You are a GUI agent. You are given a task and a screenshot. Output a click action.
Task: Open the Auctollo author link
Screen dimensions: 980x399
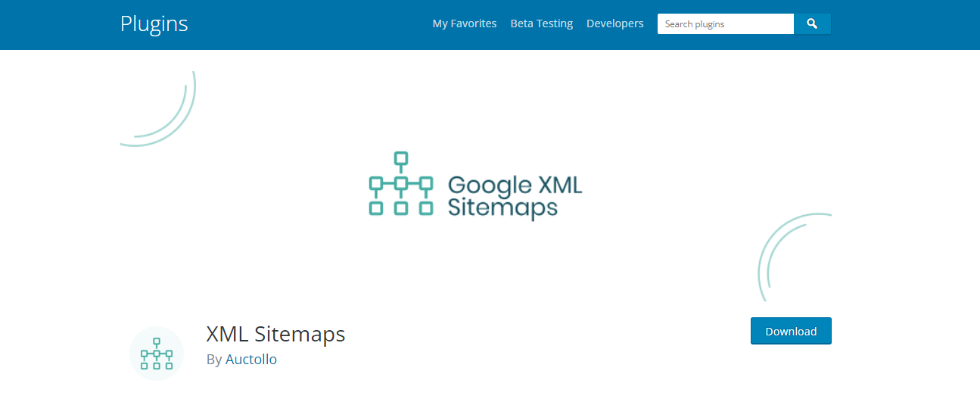click(251, 360)
